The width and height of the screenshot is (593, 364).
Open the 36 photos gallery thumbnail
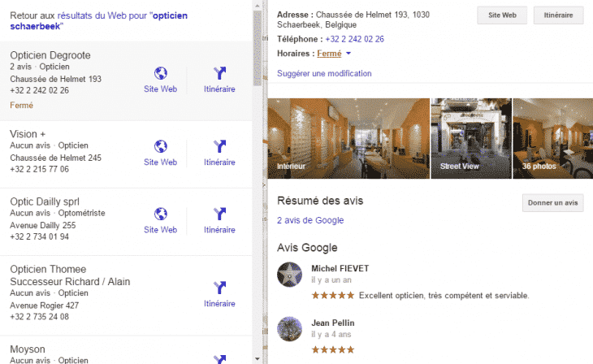pyautogui.click(x=552, y=137)
